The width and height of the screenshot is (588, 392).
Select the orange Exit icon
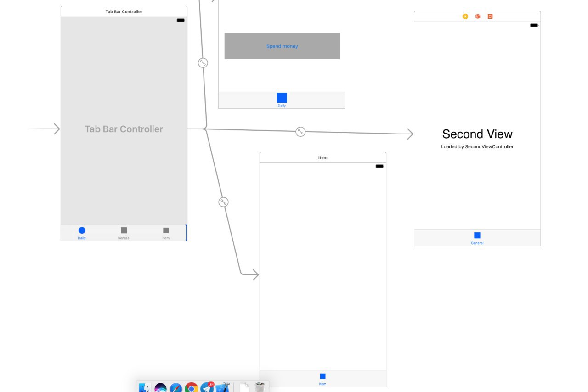[x=490, y=17]
